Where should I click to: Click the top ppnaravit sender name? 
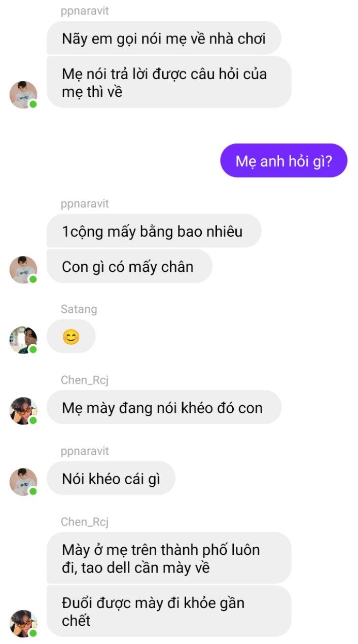(85, 11)
